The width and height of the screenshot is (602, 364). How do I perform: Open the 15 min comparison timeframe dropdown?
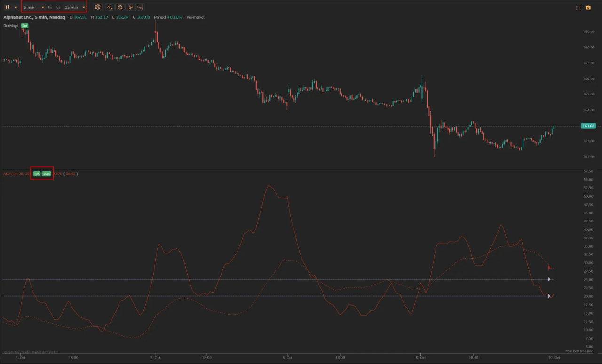(75, 7)
